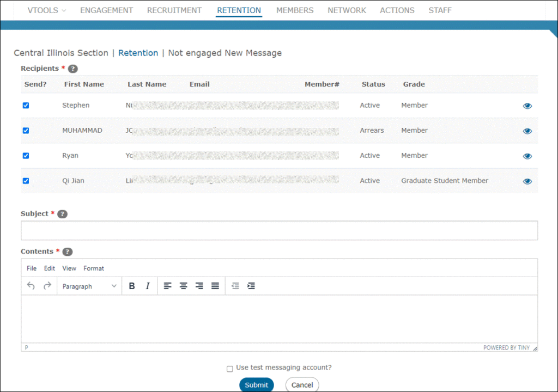View details for Qi Jian's record
Screen dimensions: 558x392
(527, 181)
